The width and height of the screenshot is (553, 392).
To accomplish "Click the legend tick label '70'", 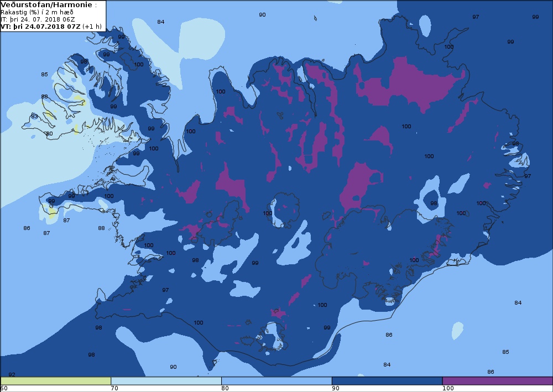I will tap(114, 389).
